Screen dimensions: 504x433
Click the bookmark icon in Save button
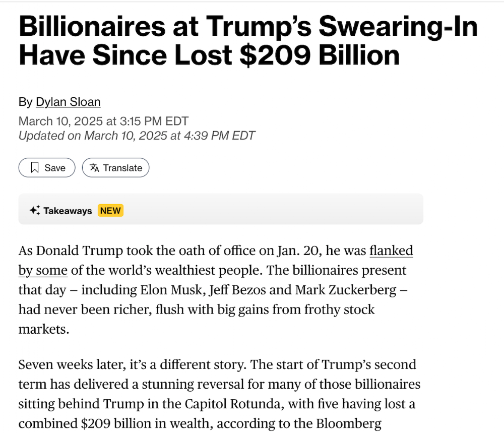[35, 168]
